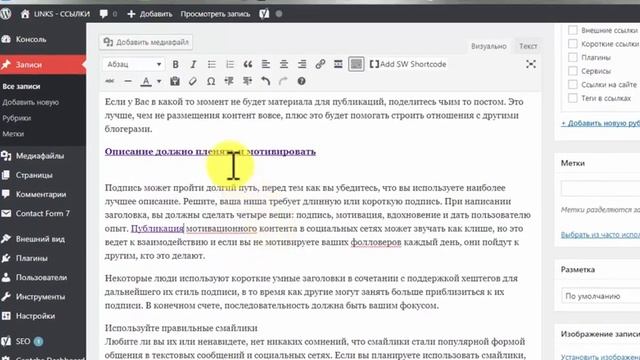Click the Yoast icon in admin bar
640x360 pixels.
tap(264, 14)
